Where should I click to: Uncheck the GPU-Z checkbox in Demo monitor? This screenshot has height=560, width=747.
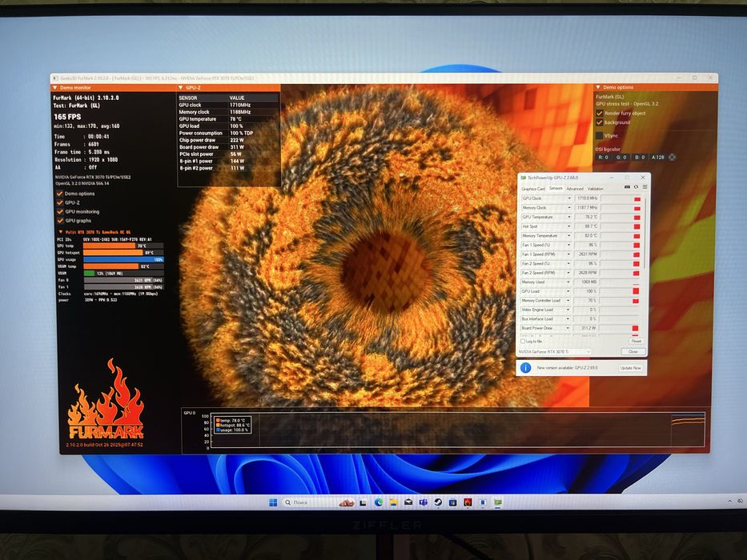click(59, 203)
